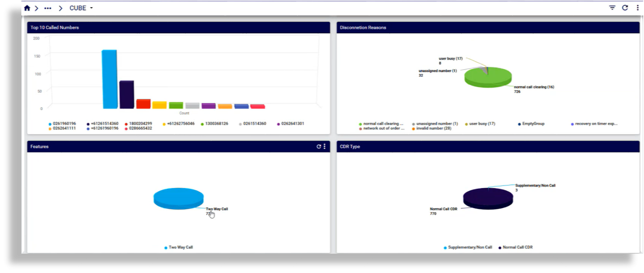Toggle the 1800204299 legend entry

(x=140, y=124)
